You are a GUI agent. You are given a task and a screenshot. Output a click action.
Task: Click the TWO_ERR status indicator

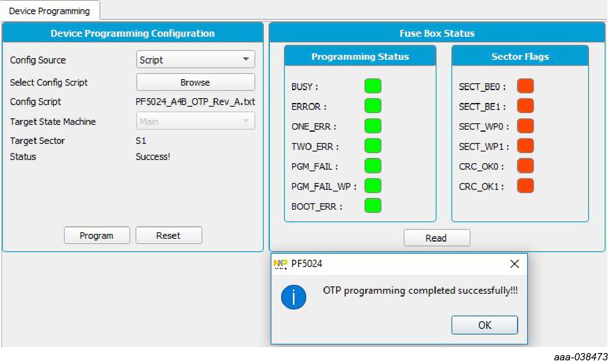point(373,146)
